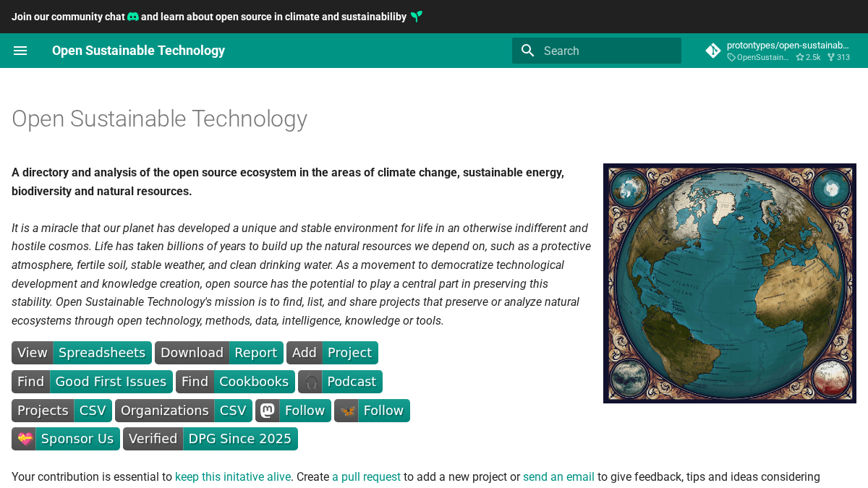Download the Projects CSV badge
This screenshot has height=488, width=868.
tap(61, 411)
